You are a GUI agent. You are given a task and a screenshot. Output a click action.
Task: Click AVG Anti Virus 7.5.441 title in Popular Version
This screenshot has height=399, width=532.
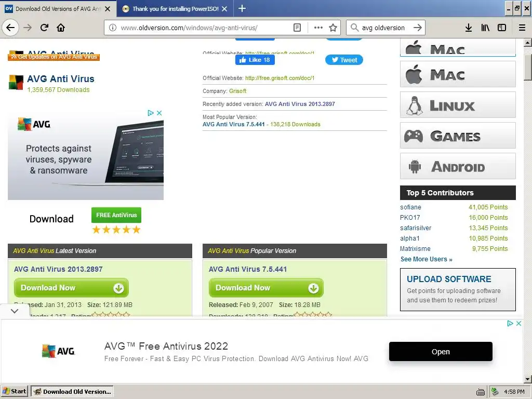[248, 269]
